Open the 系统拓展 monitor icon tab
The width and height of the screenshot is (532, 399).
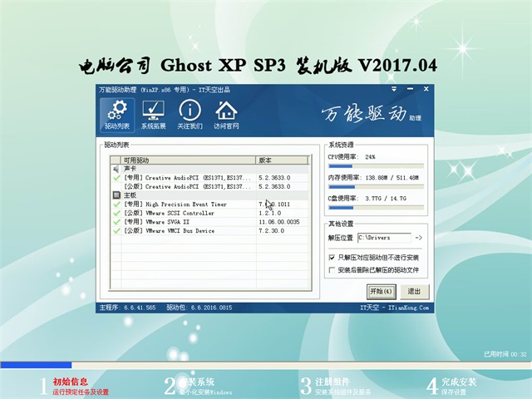click(x=153, y=115)
